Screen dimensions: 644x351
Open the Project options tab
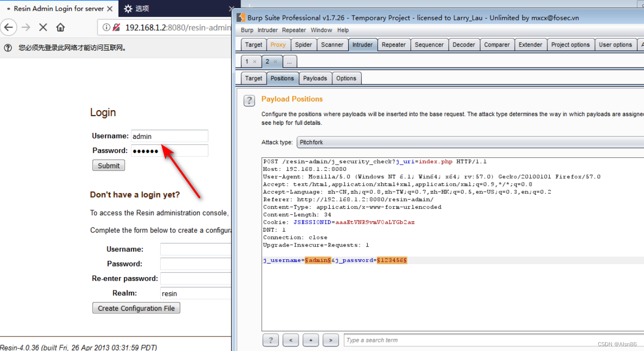[x=570, y=45]
